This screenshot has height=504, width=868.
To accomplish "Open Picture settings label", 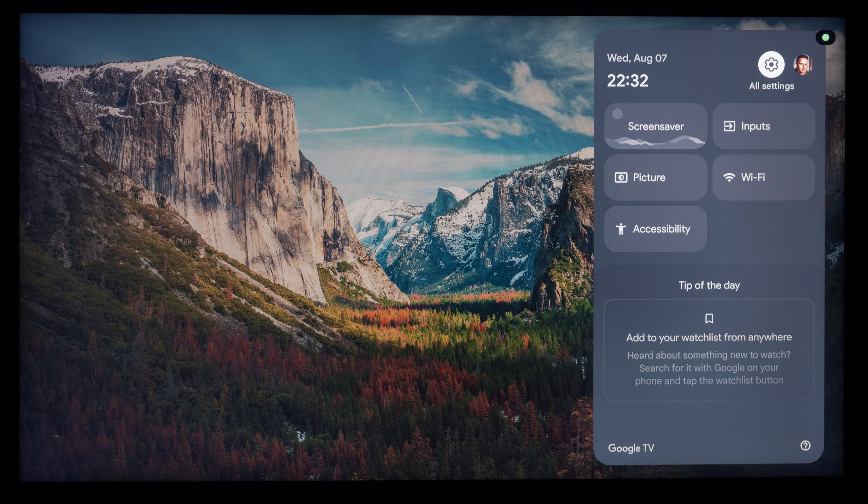I will (649, 177).
